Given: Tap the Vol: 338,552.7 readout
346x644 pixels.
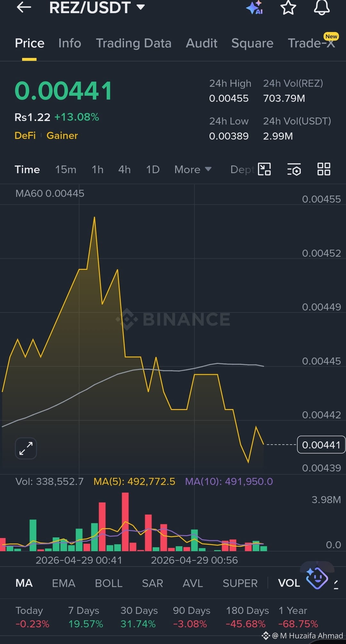Looking at the screenshot, I should 49,481.
